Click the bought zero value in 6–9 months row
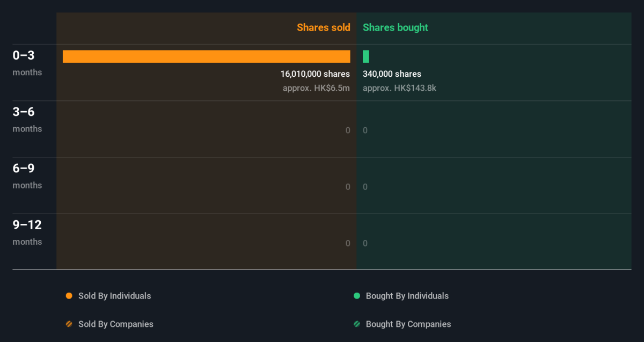 (x=365, y=187)
